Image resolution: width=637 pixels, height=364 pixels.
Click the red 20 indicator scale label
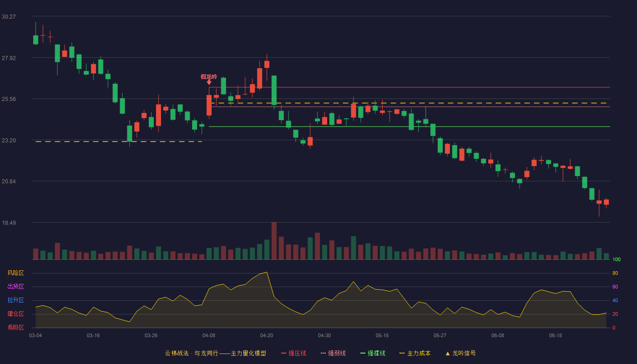[x=615, y=314]
